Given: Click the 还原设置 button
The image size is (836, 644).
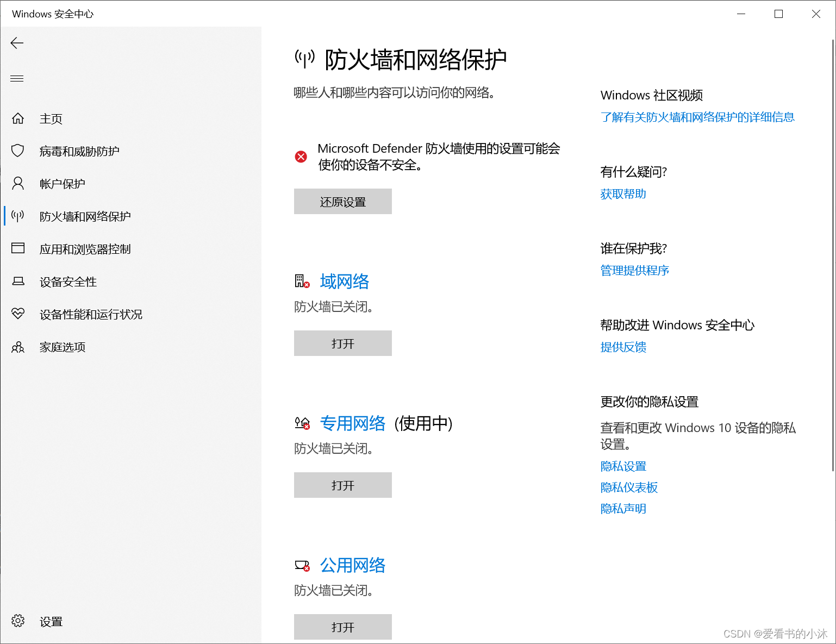Looking at the screenshot, I should [343, 202].
